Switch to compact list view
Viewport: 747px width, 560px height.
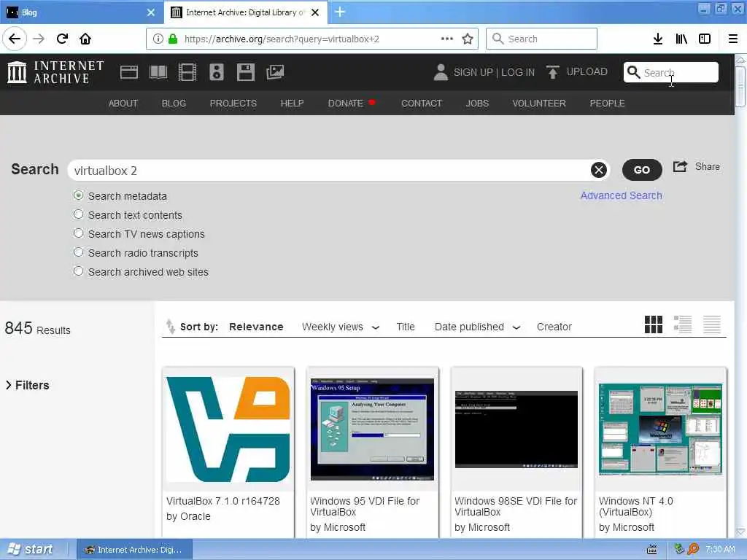712,324
